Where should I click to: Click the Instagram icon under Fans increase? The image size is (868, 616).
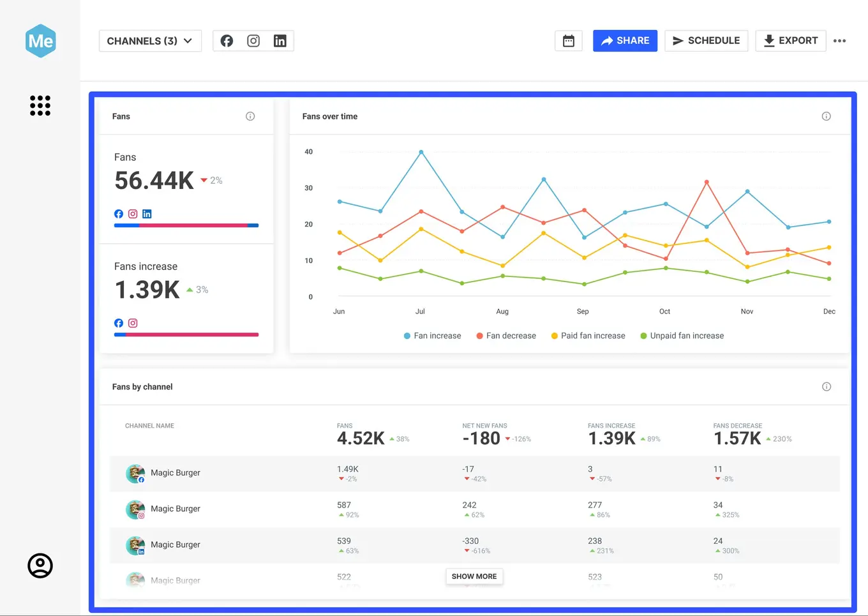(132, 323)
